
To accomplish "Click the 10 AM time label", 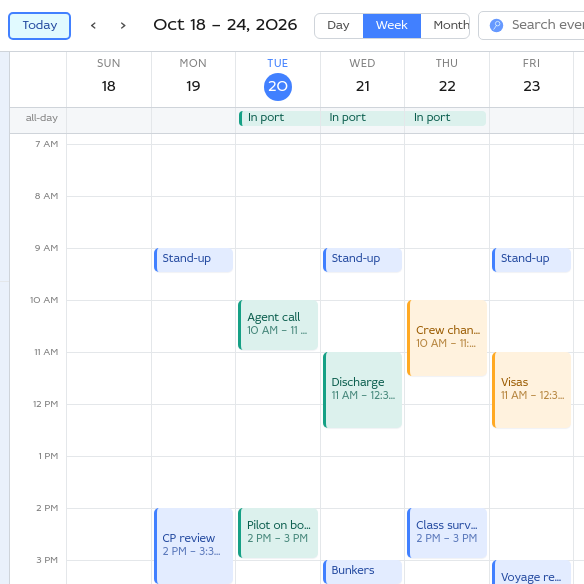I will click(x=44, y=300).
